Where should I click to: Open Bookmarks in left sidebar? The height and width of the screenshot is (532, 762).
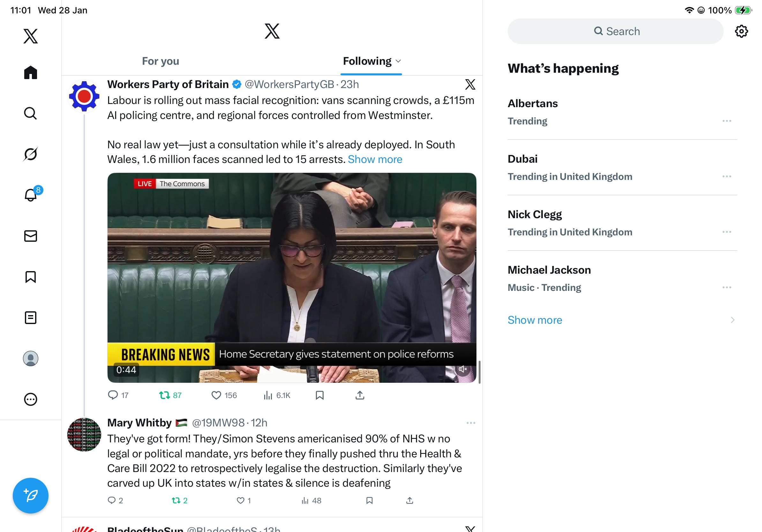[31, 277]
